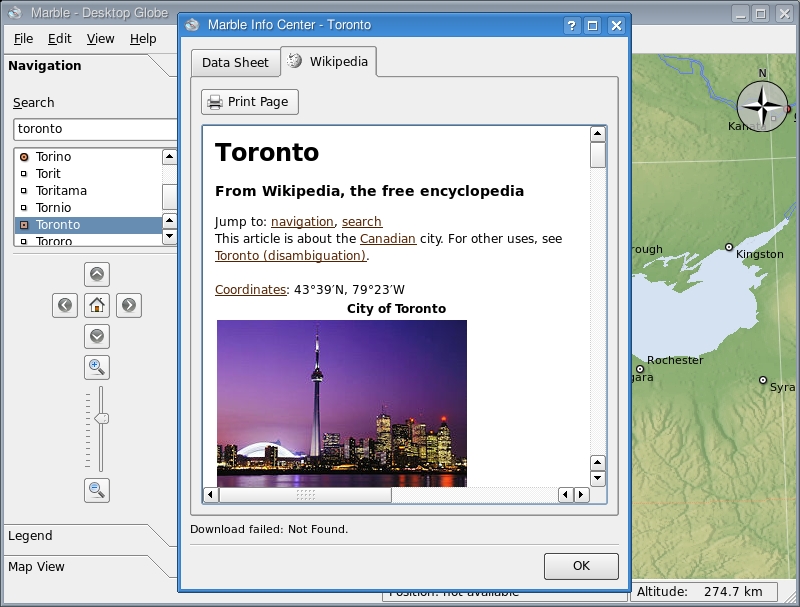Click the Print Page button
800x607 pixels.
[250, 102]
